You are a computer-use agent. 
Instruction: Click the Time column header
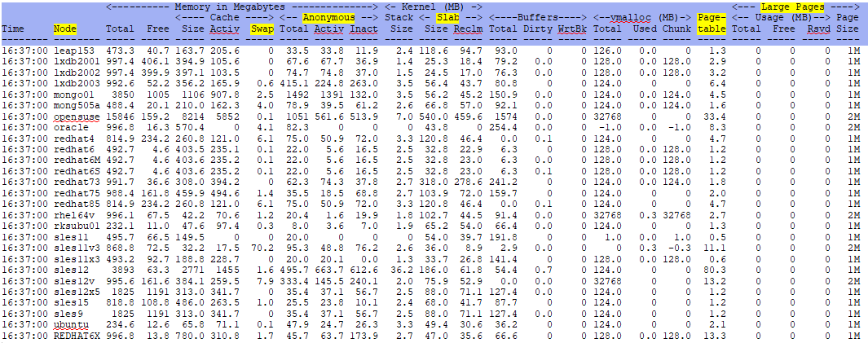pyautogui.click(x=13, y=29)
